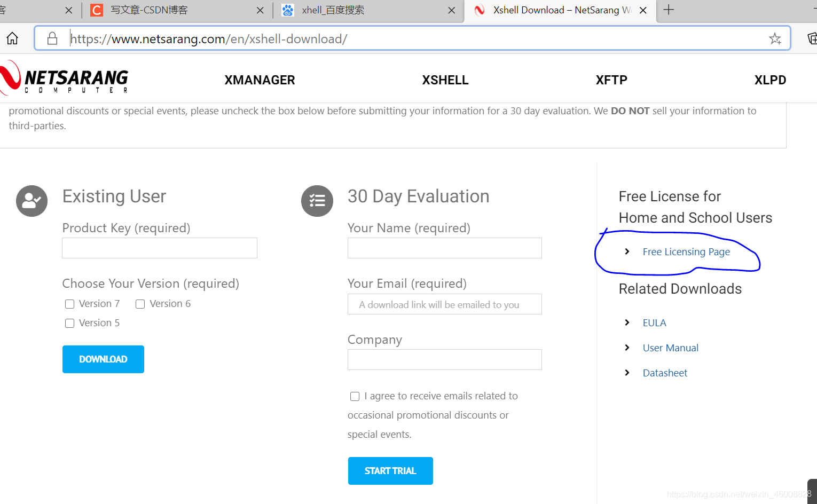Open the Free Licensing Page link

pos(686,251)
